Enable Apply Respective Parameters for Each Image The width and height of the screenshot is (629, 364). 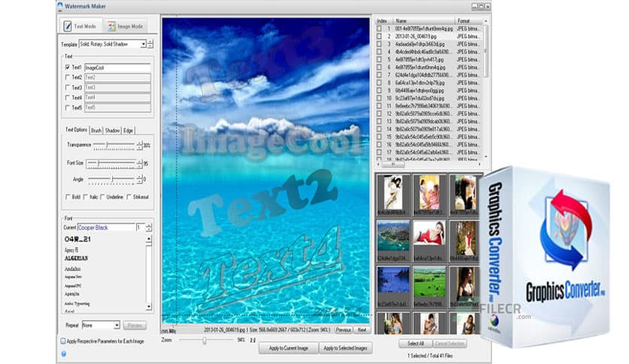coord(63,341)
